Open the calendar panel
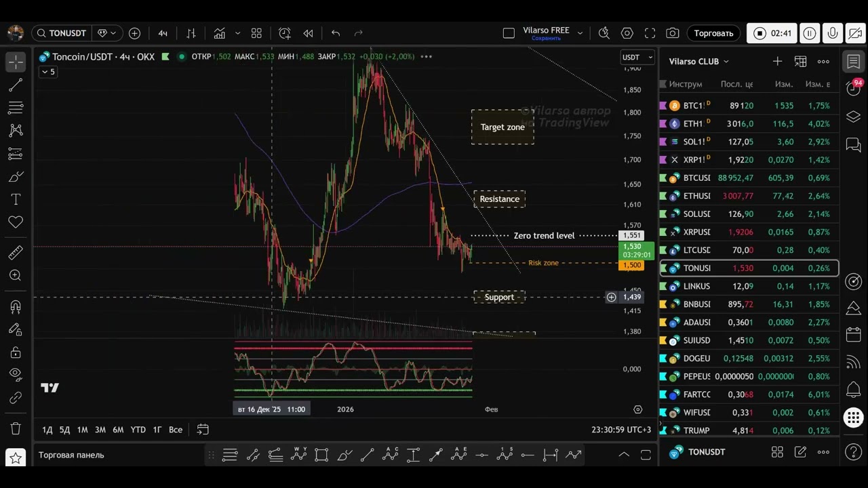 [x=854, y=335]
